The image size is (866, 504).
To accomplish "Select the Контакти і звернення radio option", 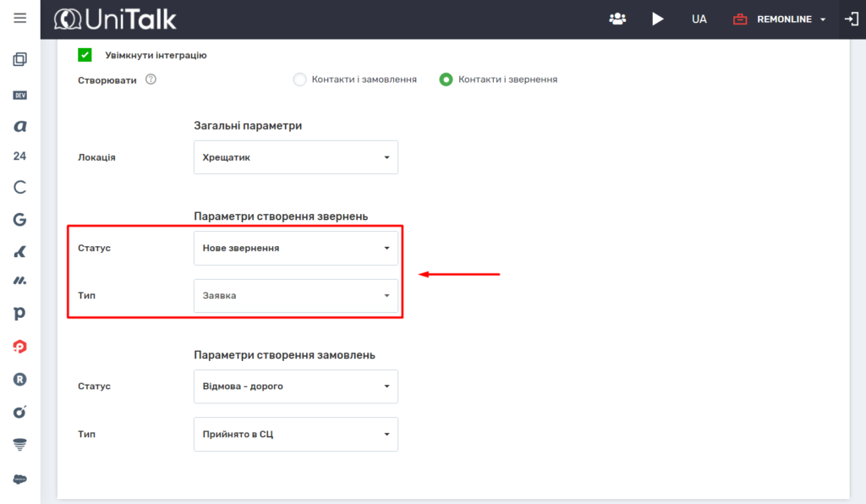I will pos(446,79).
